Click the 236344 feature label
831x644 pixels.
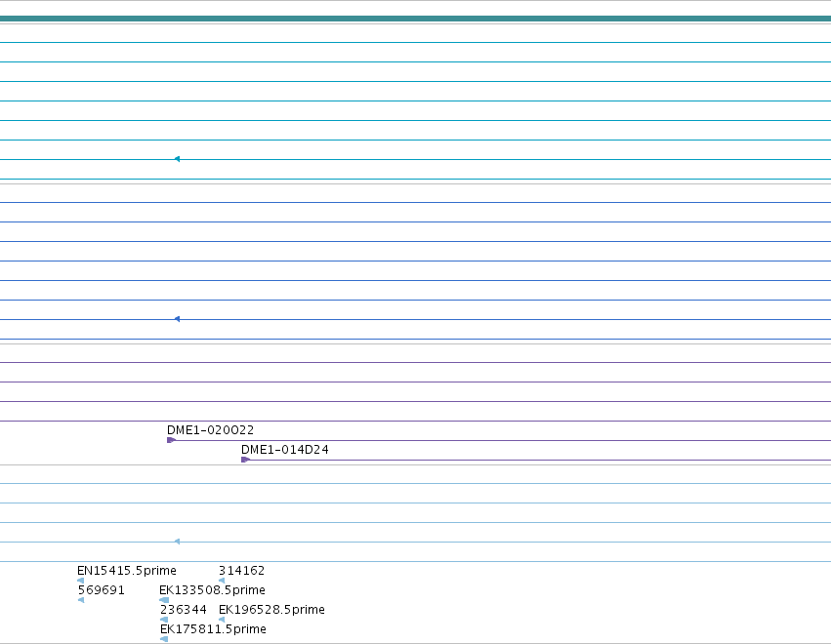[184, 610]
